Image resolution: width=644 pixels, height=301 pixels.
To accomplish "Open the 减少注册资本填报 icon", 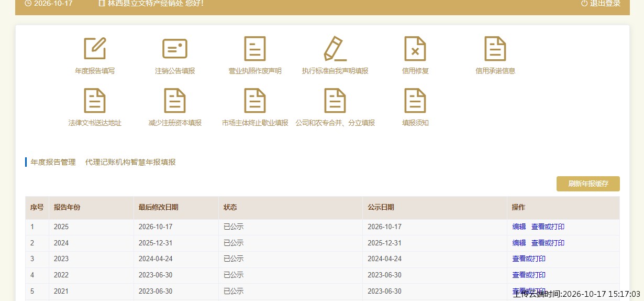I will pos(175,101).
